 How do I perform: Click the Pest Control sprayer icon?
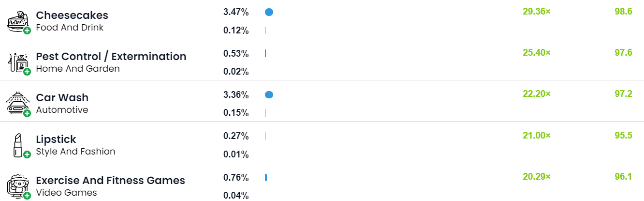(x=16, y=62)
